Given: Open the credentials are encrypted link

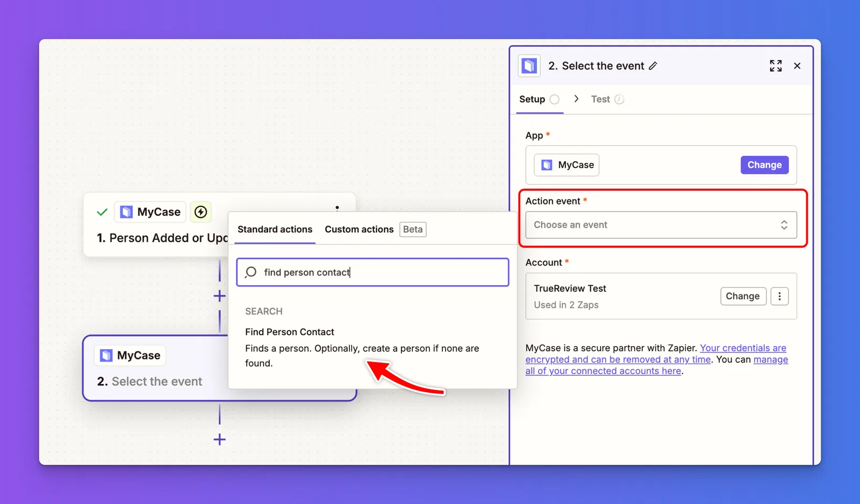Looking at the screenshot, I should 656,354.
